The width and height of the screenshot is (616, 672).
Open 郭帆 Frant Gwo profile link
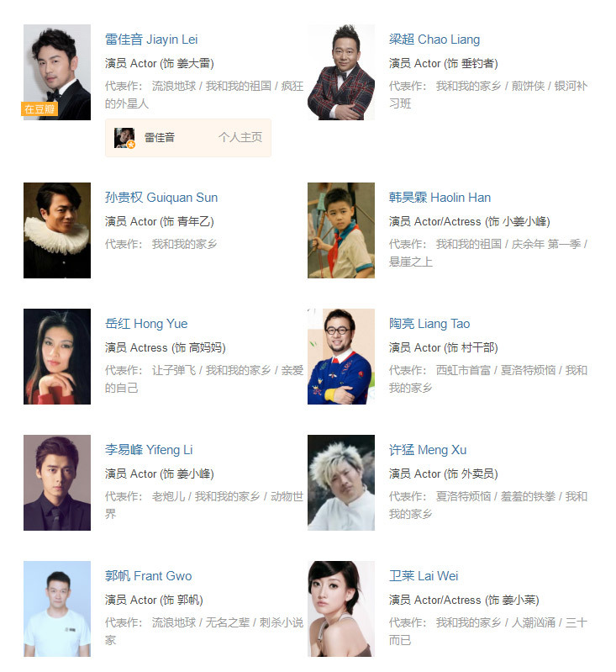tap(149, 575)
